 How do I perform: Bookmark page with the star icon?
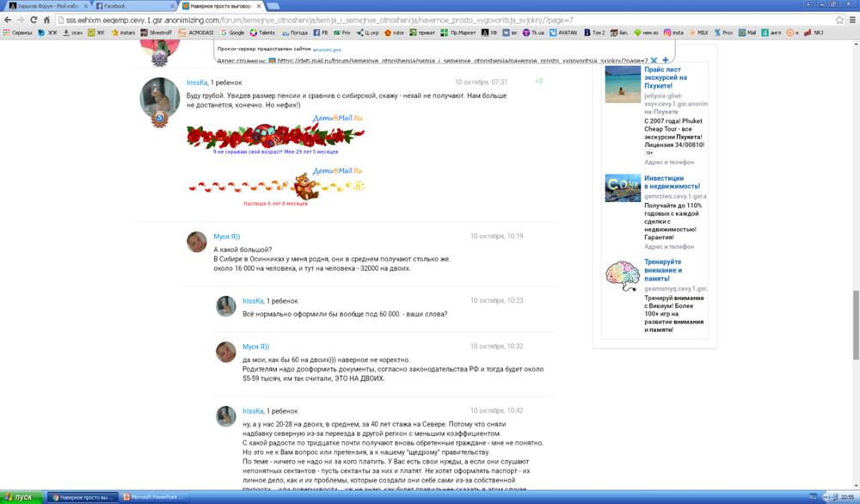coord(839,20)
